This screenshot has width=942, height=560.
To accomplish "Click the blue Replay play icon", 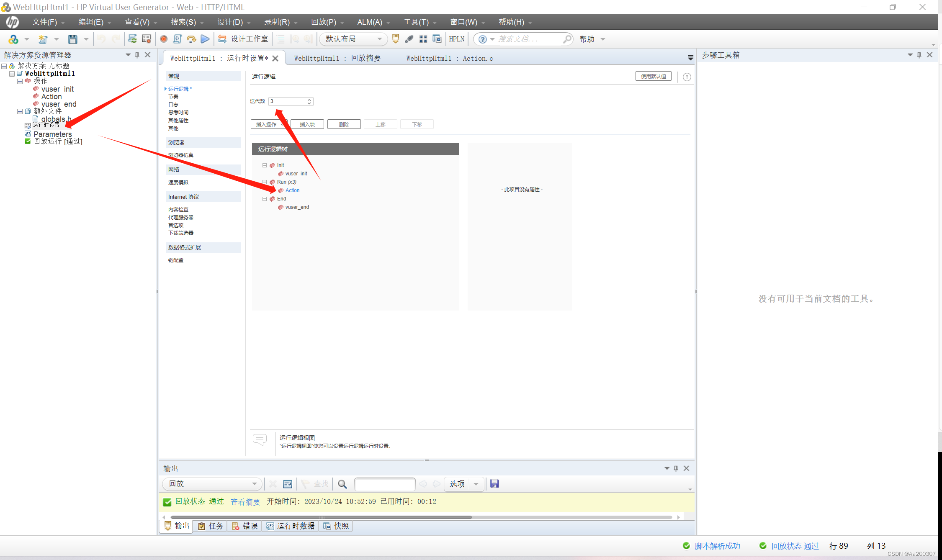I will point(205,39).
